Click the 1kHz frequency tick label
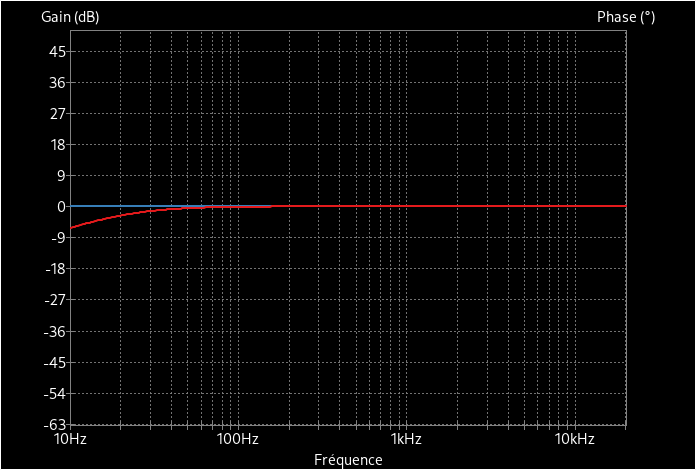 [405, 440]
